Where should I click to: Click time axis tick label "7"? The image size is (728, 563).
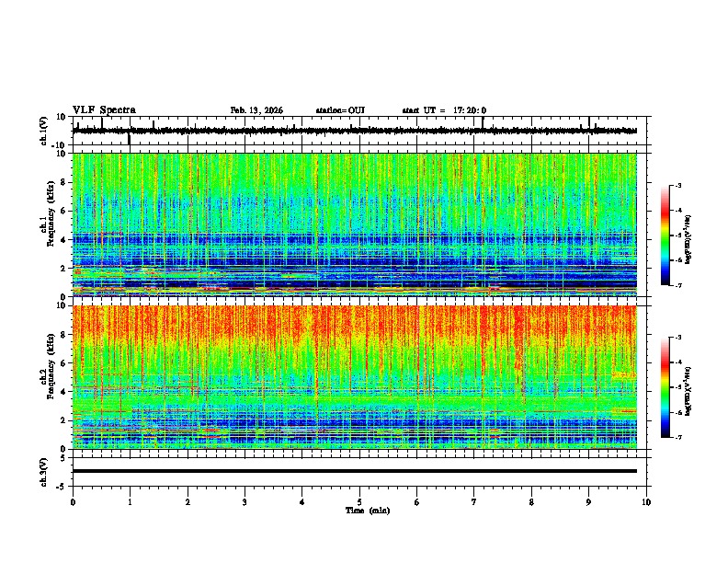(x=474, y=502)
